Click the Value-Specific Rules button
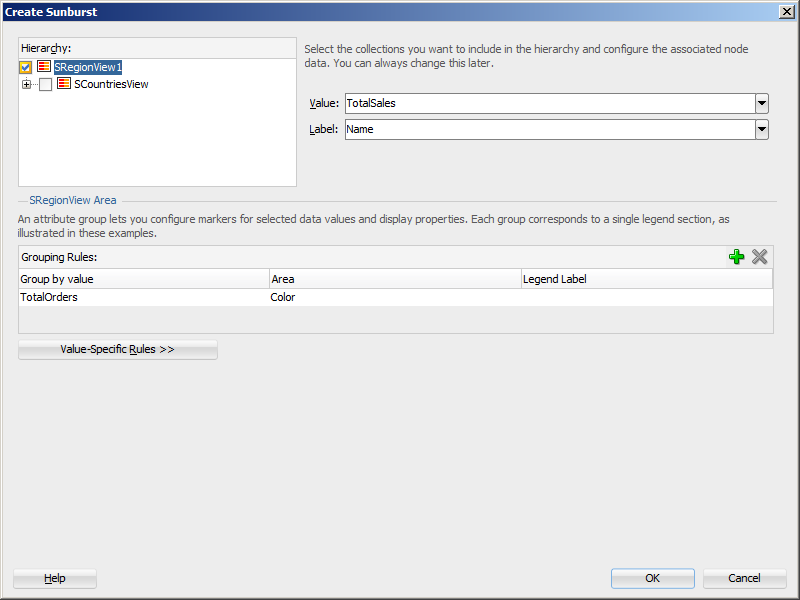This screenshot has height=600, width=800. click(118, 350)
